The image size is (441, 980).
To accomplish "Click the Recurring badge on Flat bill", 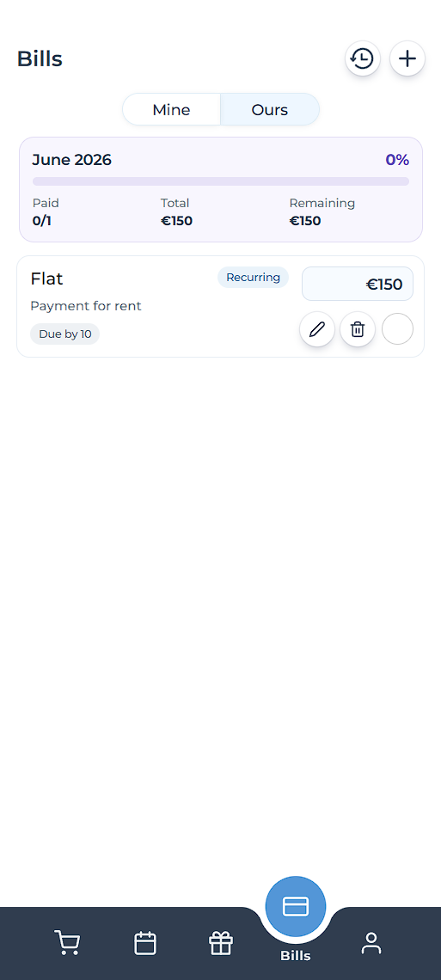I will (253, 278).
